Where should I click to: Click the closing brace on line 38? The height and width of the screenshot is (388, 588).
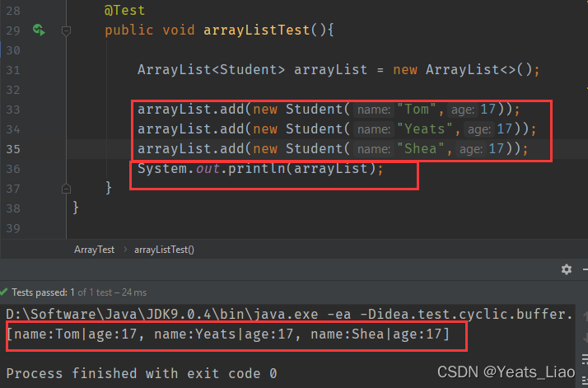[76, 207]
